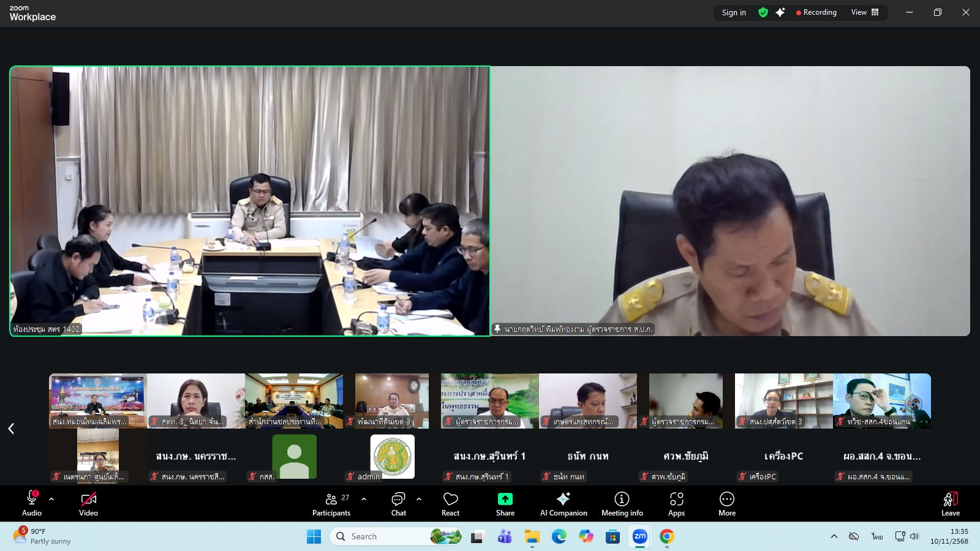Open the Zoom Apps panel
The width and height of the screenshot is (980, 551).
pyautogui.click(x=676, y=503)
